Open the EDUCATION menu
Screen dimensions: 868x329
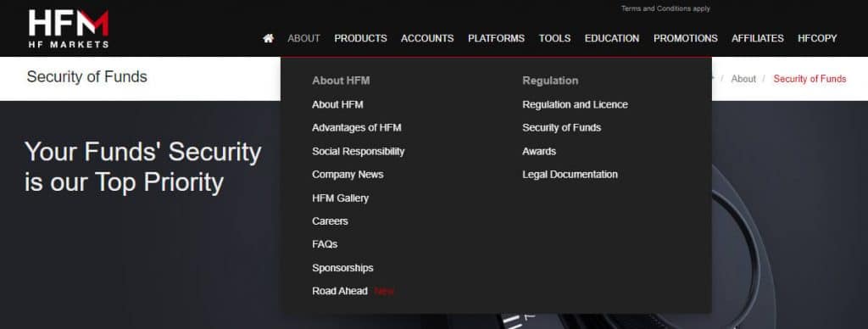[x=612, y=38]
